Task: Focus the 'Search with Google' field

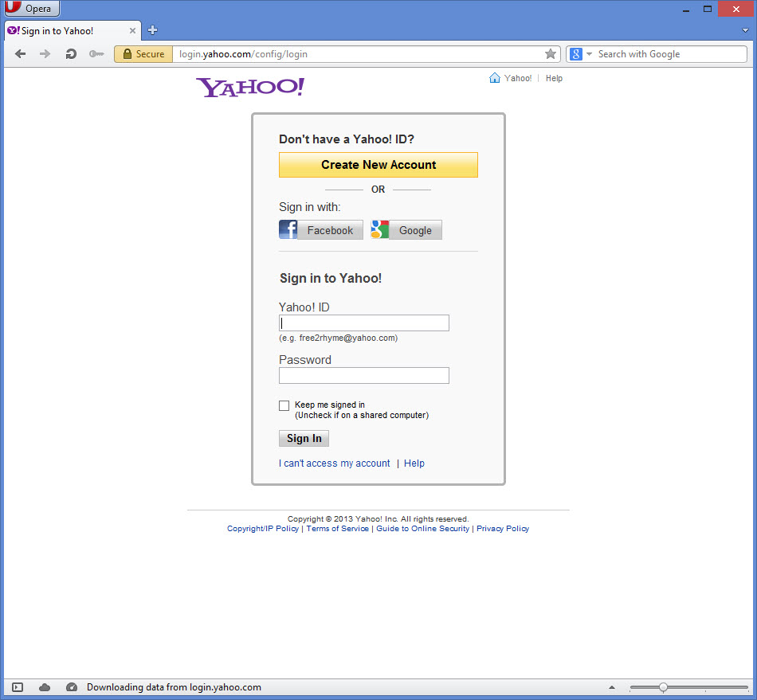Action: pos(671,54)
